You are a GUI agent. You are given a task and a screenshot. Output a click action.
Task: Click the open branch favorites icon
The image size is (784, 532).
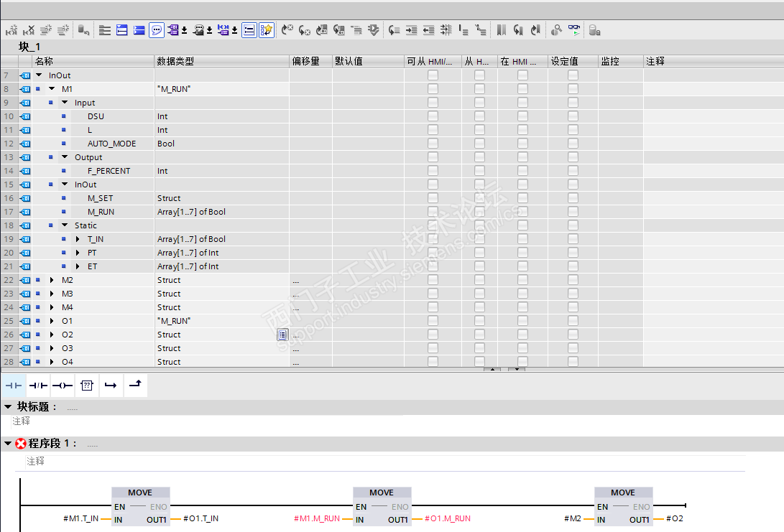[111, 386]
